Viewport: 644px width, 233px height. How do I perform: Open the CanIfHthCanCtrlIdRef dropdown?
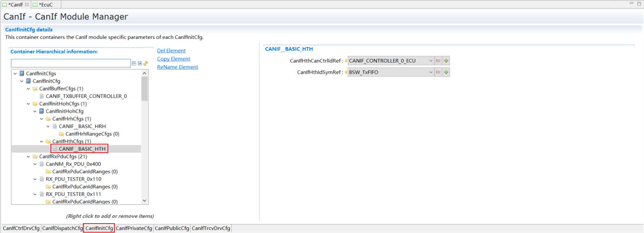tap(430, 61)
